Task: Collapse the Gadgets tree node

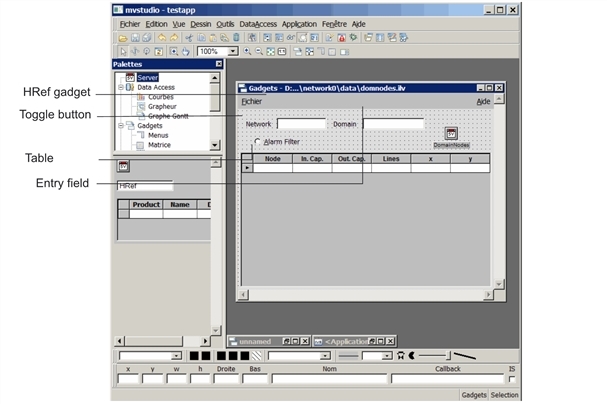Action: [x=119, y=125]
